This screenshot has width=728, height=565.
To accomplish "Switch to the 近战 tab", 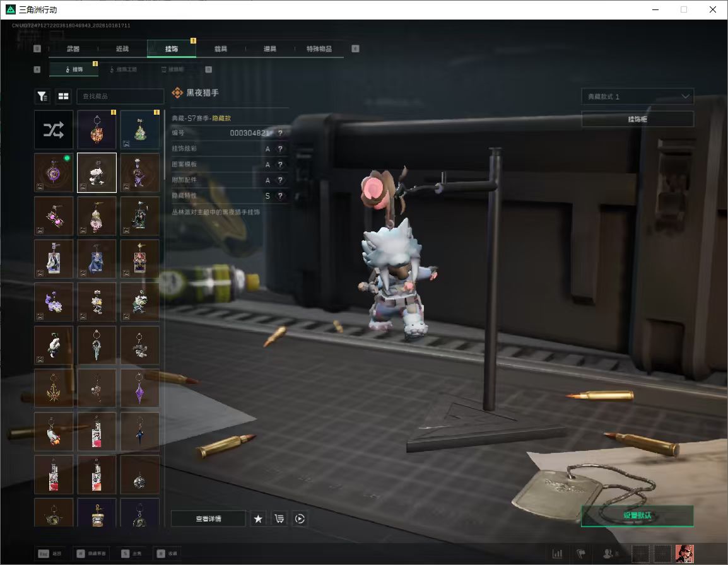I will coord(122,49).
